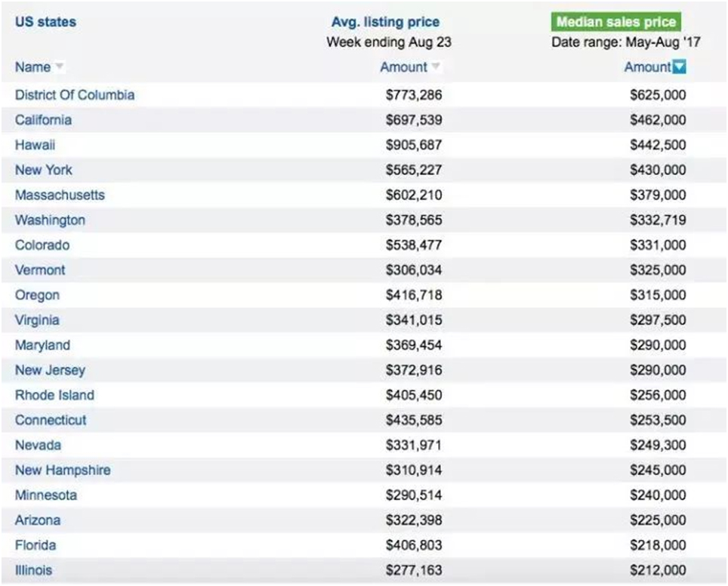Open the Colorado state link
Screen dimensions: 728x586
(x=42, y=245)
